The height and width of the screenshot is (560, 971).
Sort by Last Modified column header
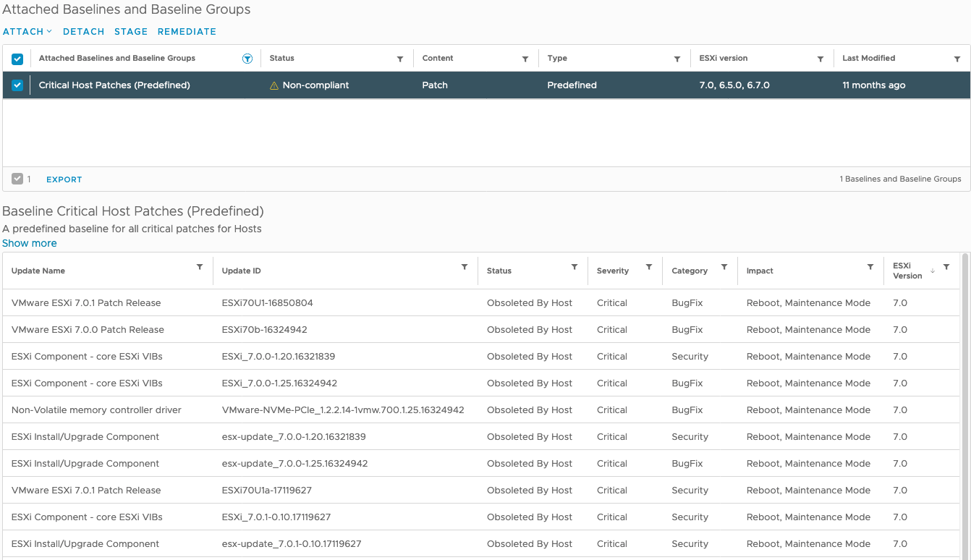click(x=869, y=59)
